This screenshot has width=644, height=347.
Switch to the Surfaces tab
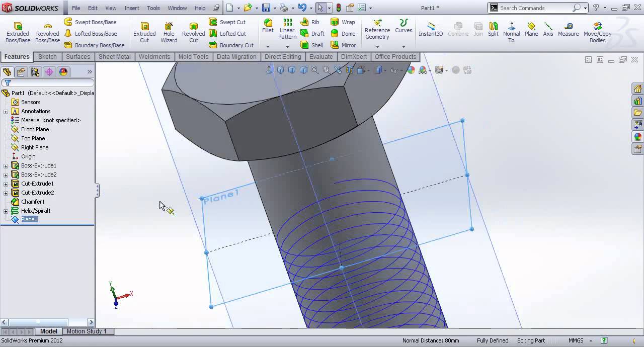pos(78,57)
